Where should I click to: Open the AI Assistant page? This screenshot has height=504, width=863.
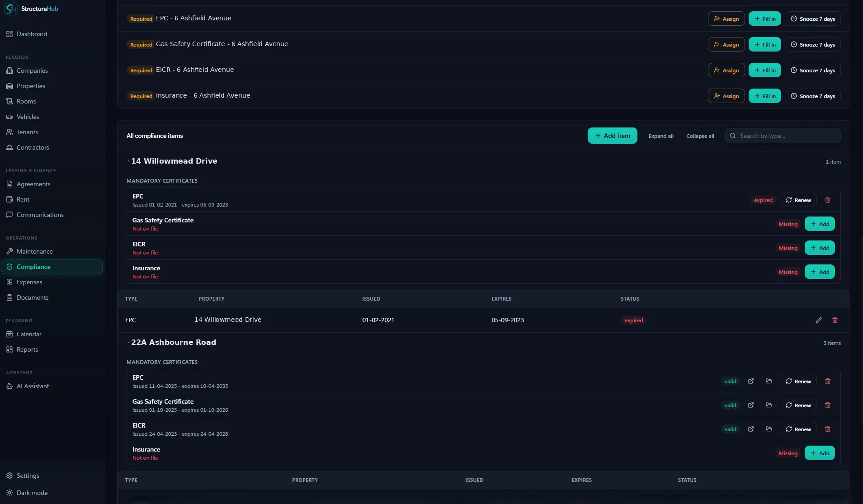(x=53, y=386)
